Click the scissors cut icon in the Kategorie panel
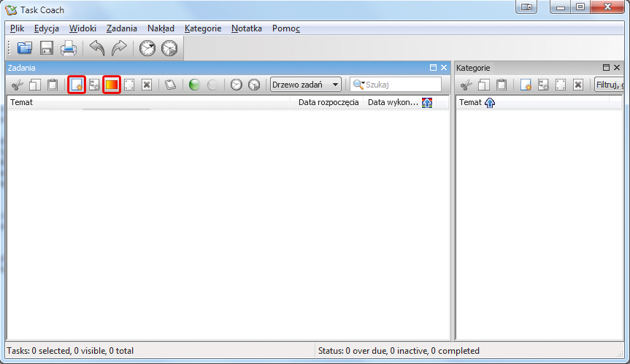Screen dimensions: 630x364 (x=466, y=85)
